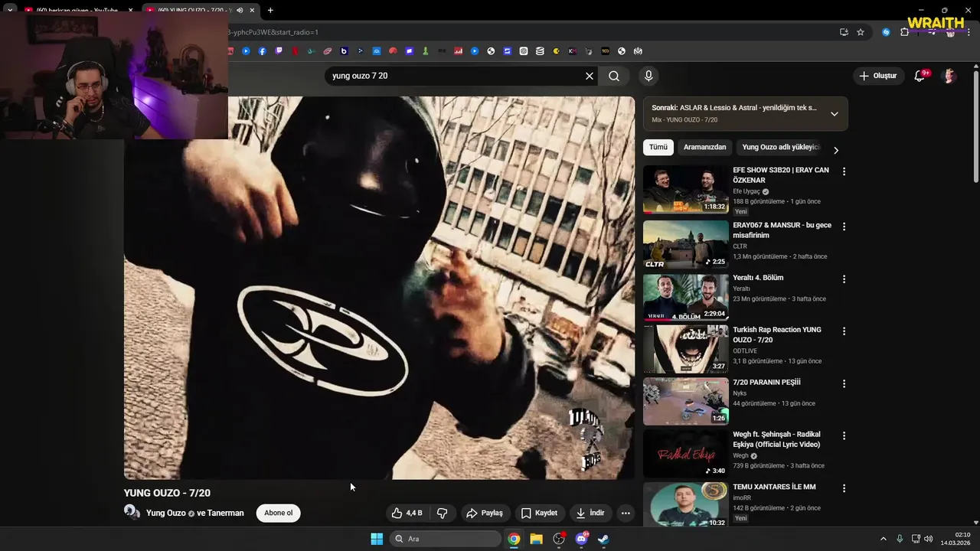Like the video with 4,4 B likes
Image resolution: width=980 pixels, height=551 pixels.
(407, 513)
